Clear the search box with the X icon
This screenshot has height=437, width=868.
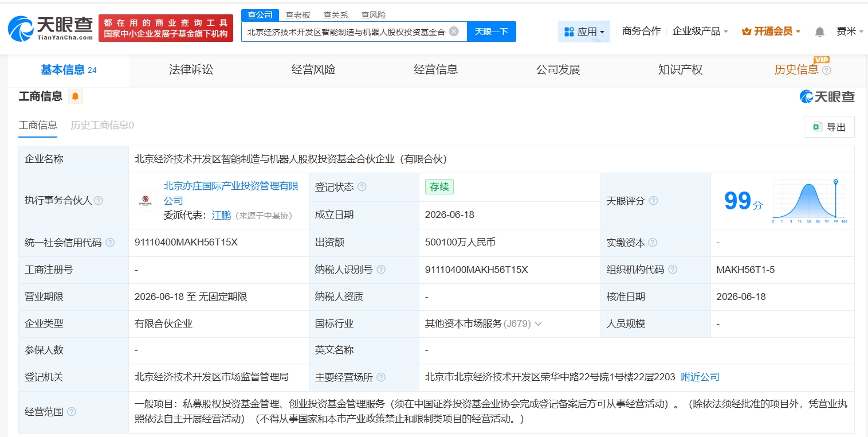click(x=454, y=32)
